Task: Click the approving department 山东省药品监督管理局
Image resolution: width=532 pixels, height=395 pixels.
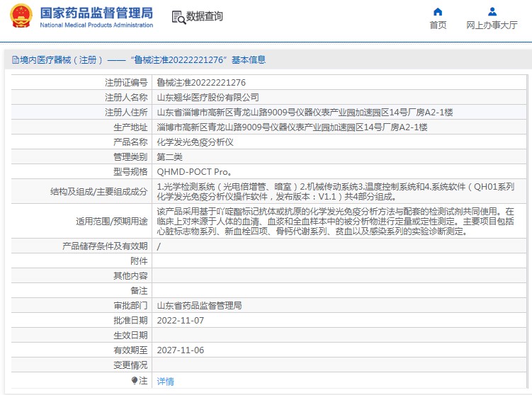Action: pyautogui.click(x=199, y=305)
